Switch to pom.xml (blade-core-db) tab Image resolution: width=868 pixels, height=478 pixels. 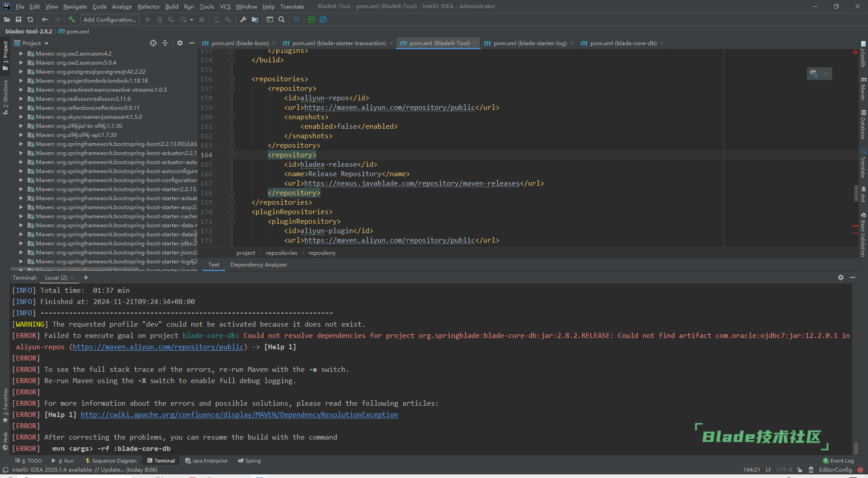point(623,43)
